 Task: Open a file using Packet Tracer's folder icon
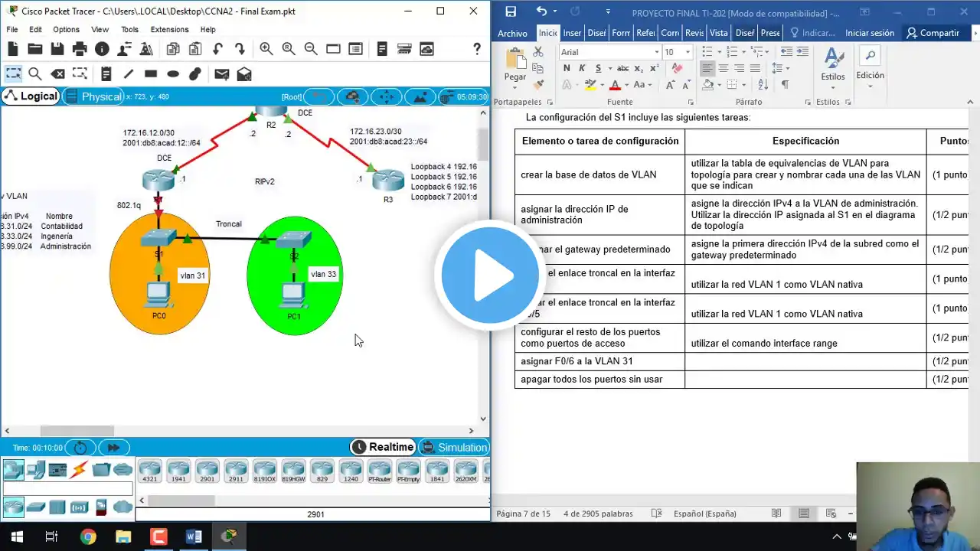(34, 49)
